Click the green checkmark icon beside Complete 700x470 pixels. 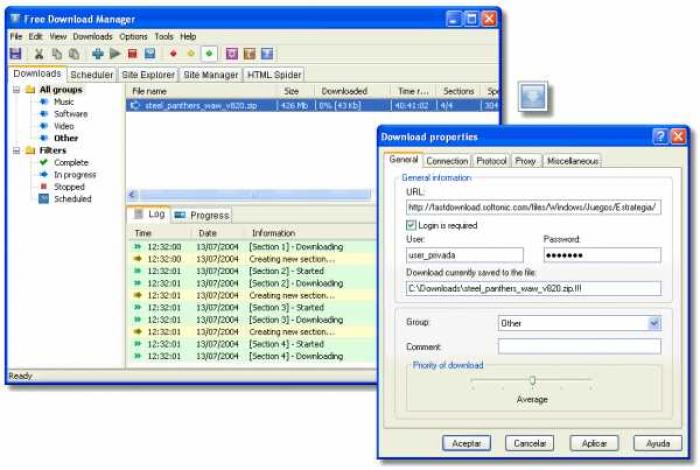[44, 162]
